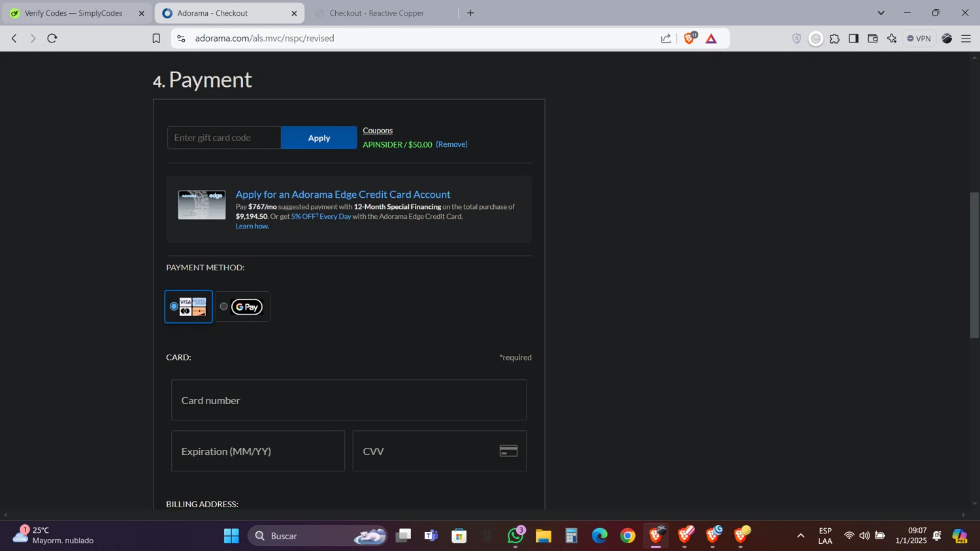Open the weather widget showing 25°C
Screen dimensions: 980x551
point(54,535)
